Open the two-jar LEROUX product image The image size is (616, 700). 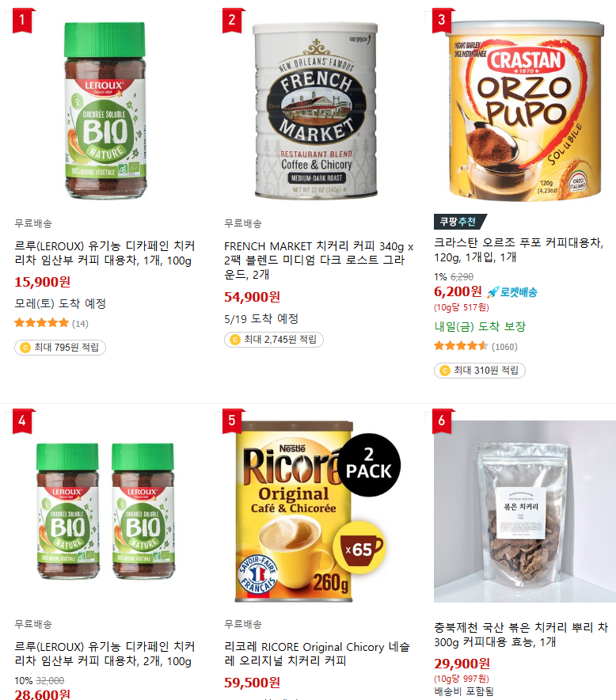pyautogui.click(x=105, y=512)
